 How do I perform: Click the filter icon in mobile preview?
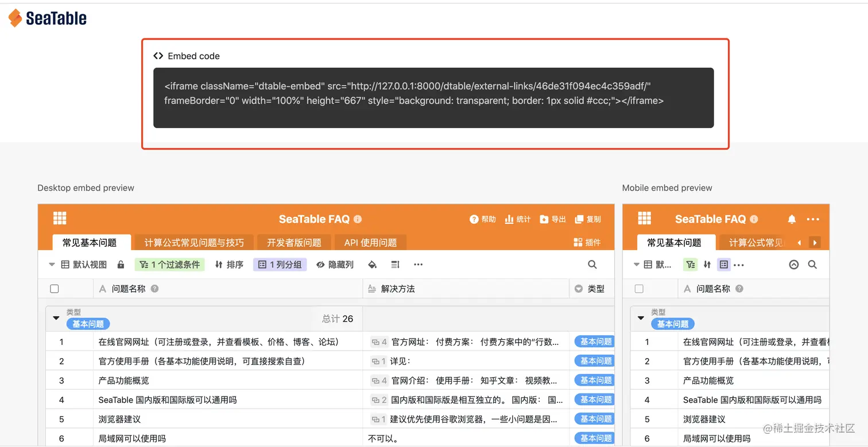click(x=690, y=265)
